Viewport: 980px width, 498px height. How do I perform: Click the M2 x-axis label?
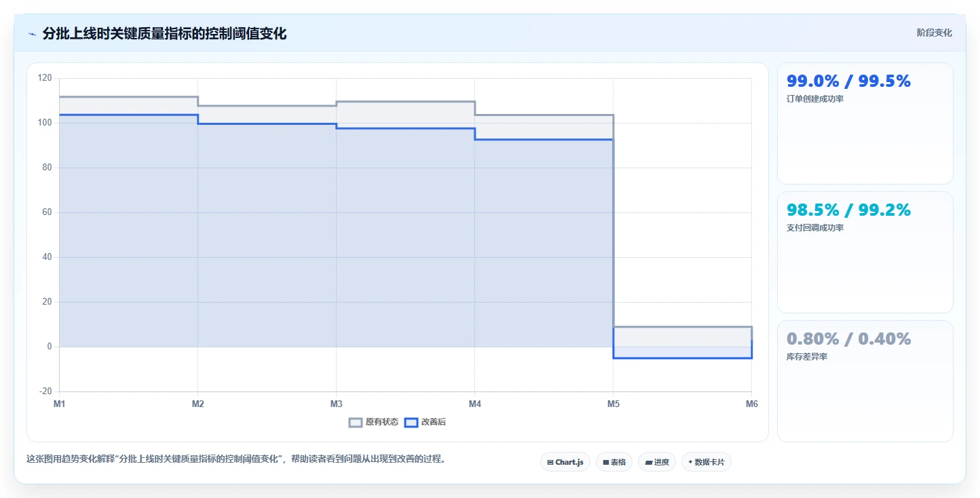(198, 404)
